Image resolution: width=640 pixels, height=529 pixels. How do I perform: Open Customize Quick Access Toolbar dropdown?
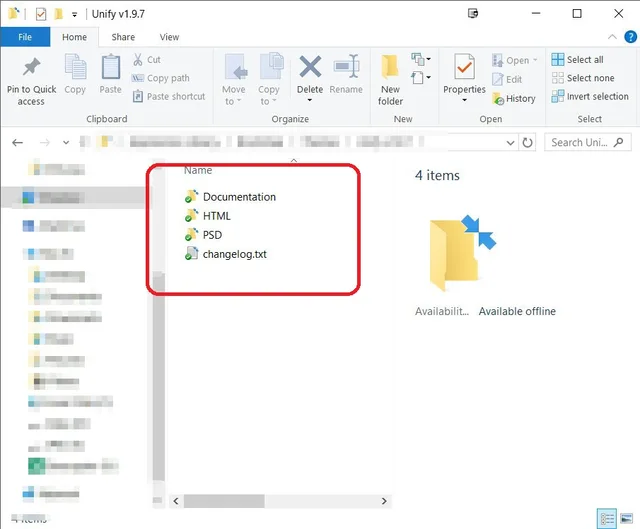click(74, 15)
